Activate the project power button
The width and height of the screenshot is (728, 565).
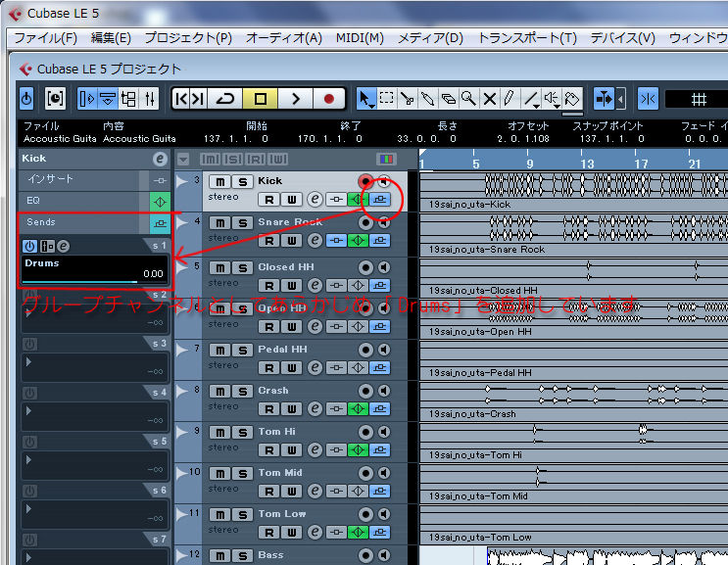coord(26,99)
